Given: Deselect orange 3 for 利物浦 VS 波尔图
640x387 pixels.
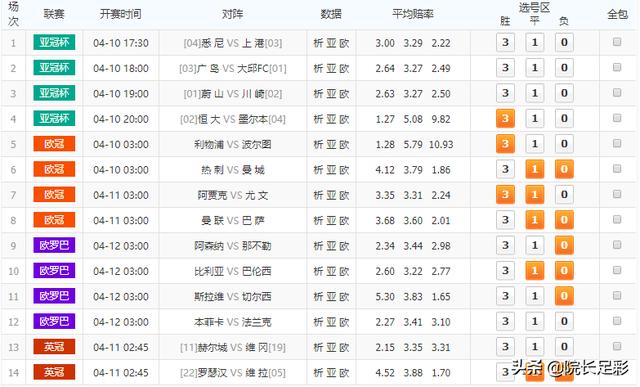Looking at the screenshot, I should [x=505, y=144].
